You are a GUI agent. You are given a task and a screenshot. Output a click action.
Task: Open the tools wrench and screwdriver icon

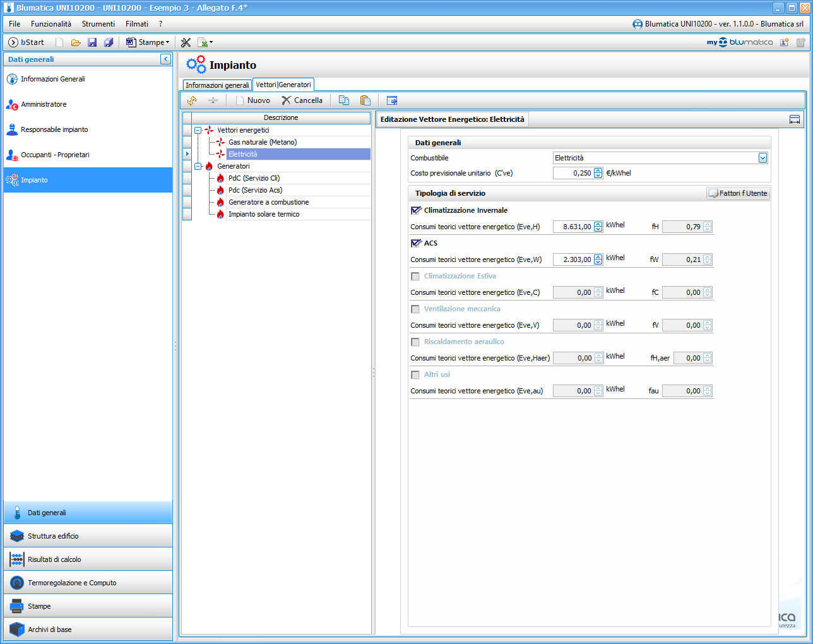pyautogui.click(x=186, y=42)
